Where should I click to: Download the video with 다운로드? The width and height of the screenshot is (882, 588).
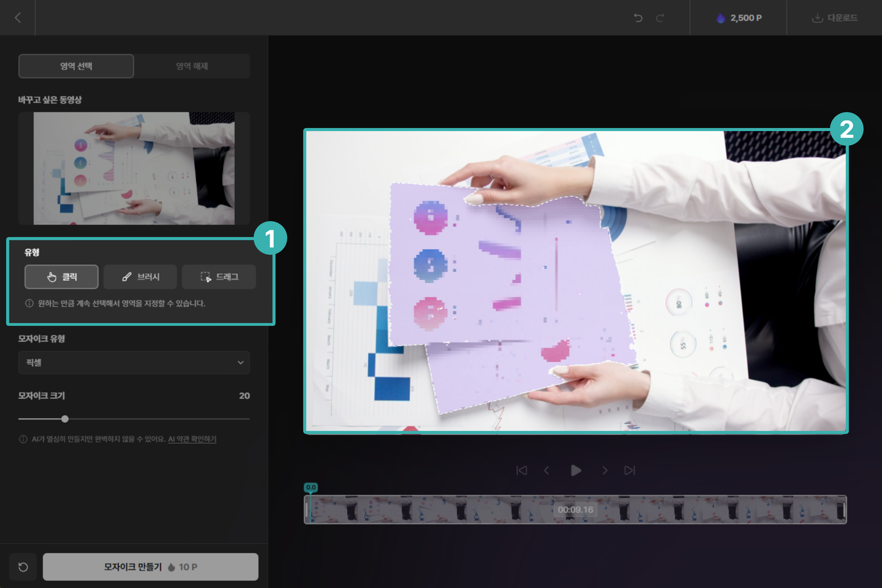point(834,18)
